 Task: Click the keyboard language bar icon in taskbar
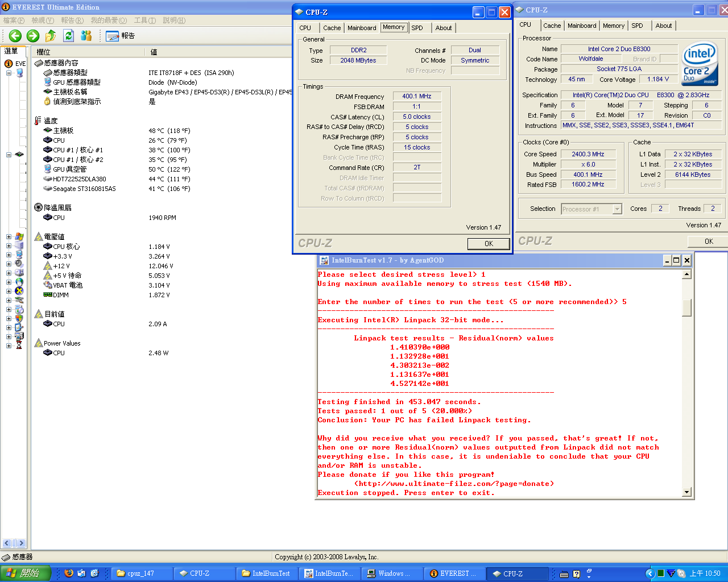pos(564,574)
